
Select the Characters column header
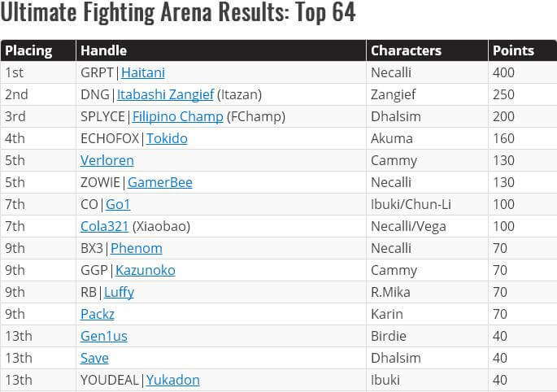[x=406, y=50]
